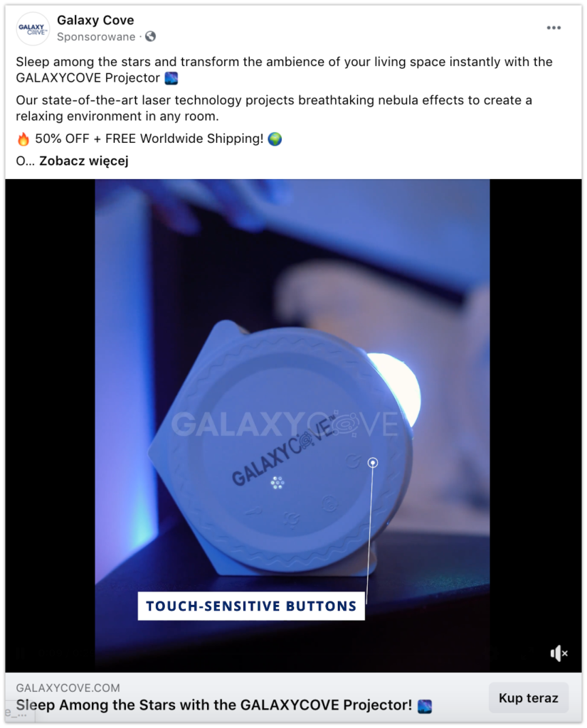Screen dimensions: 587x728
Task: Click the public audience globe icon
Action: (150, 36)
